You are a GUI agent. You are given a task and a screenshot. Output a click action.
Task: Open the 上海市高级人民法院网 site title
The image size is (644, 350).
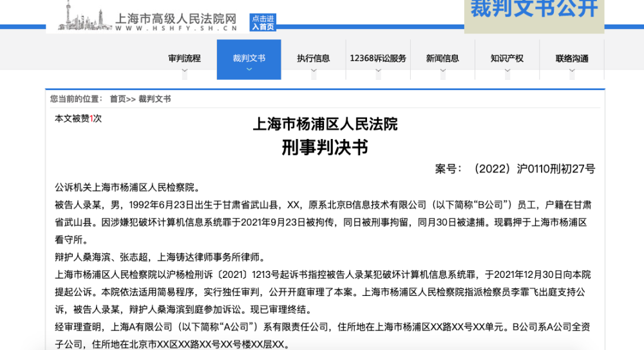[176, 19]
